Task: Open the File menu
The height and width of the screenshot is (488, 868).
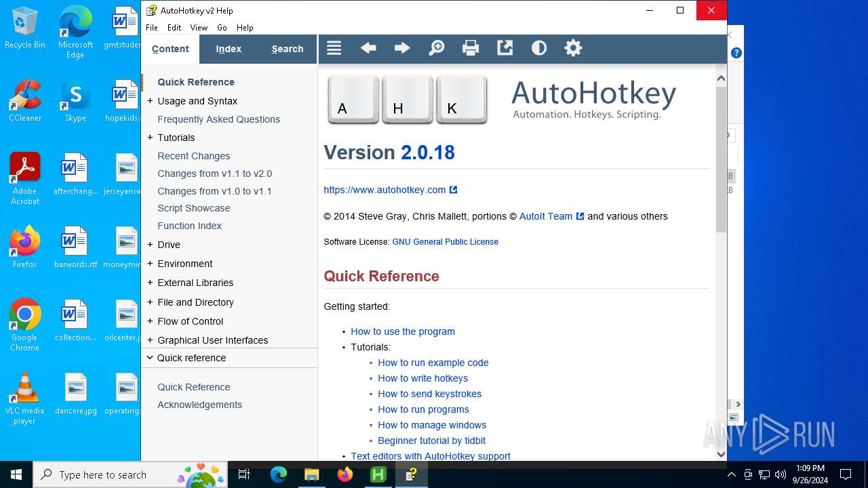Action: pos(152,28)
